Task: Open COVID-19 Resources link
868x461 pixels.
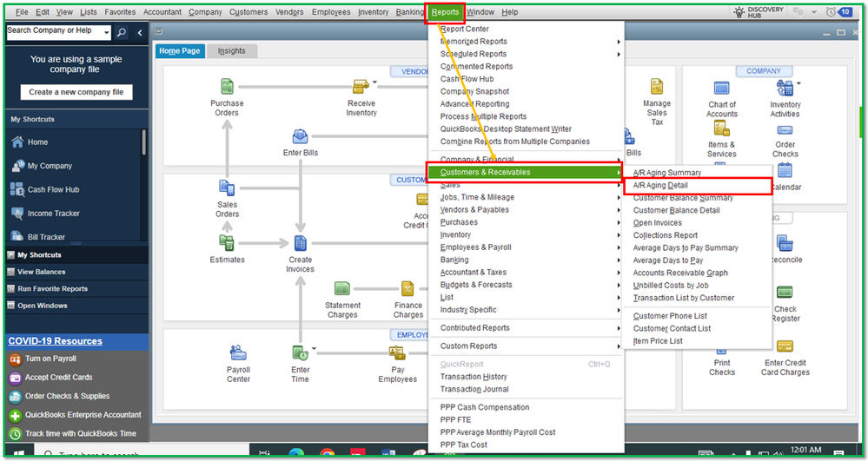Action: pos(55,341)
